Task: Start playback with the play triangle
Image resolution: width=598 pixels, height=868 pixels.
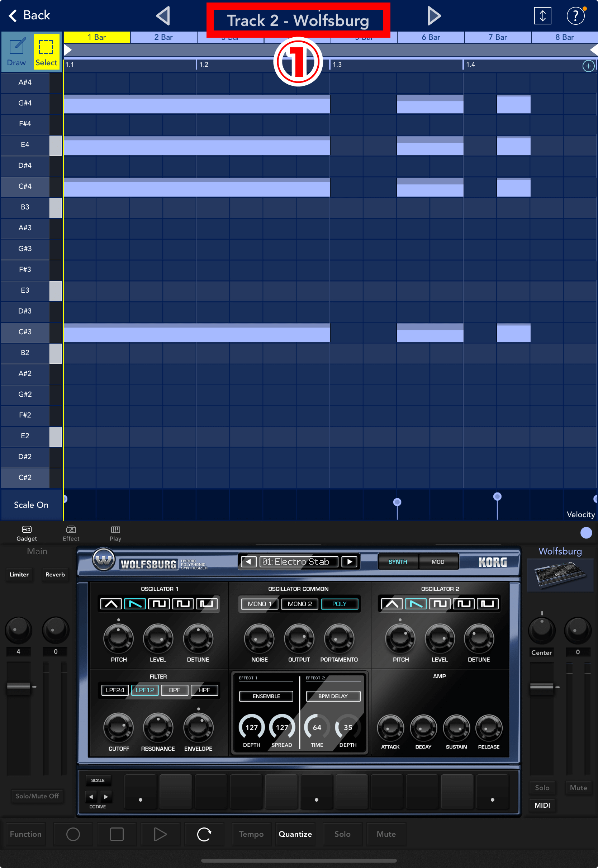Action: click(x=160, y=834)
